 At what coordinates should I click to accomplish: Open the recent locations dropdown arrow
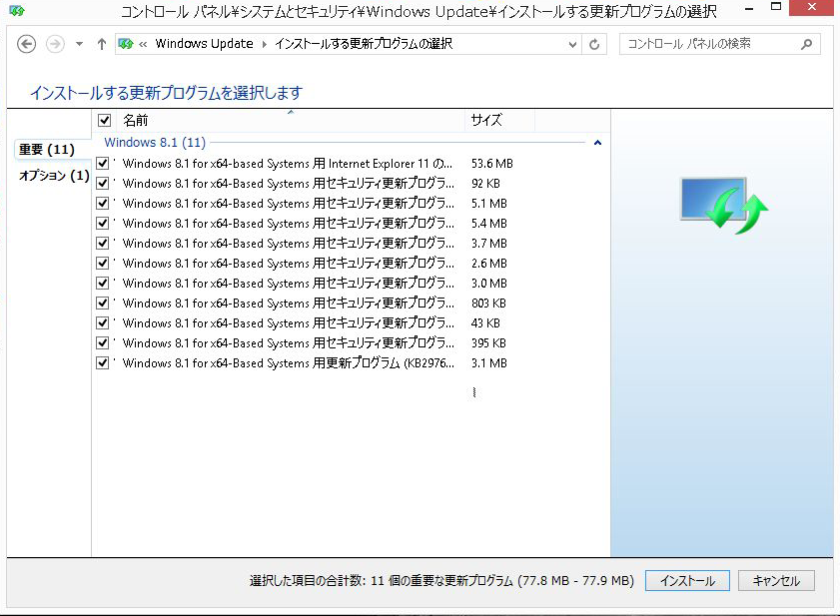click(79, 44)
